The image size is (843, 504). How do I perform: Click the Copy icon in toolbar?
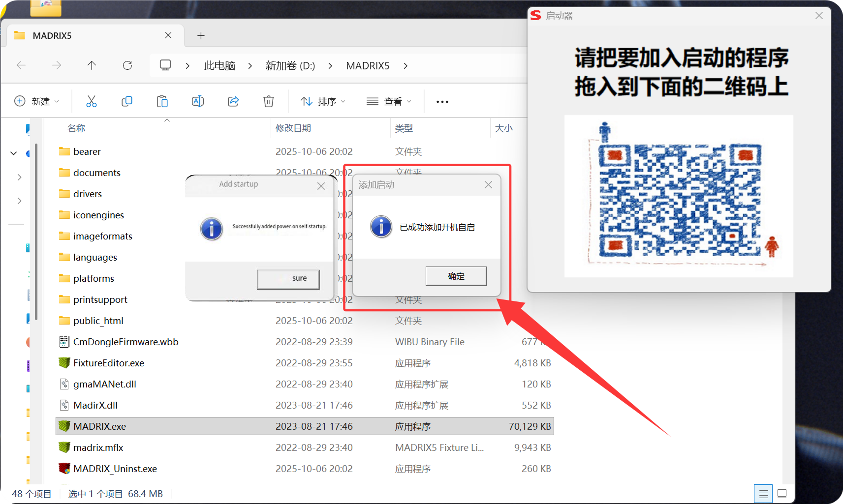(x=127, y=101)
